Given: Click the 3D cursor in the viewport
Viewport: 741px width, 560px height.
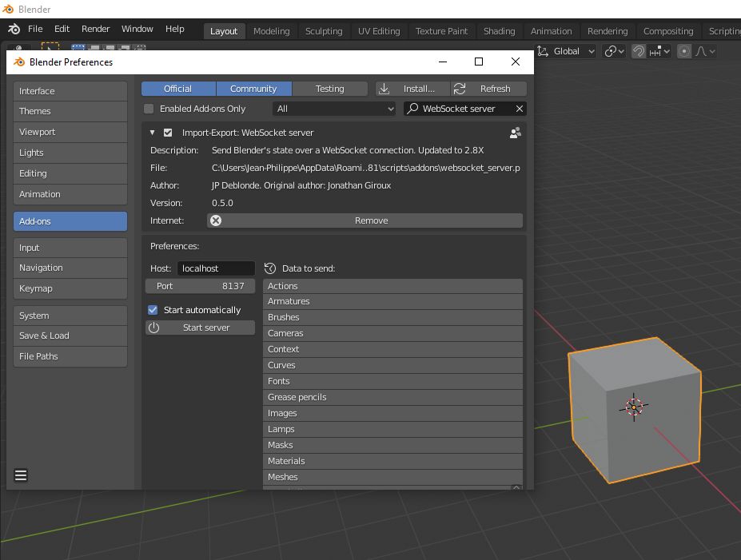Looking at the screenshot, I should [x=634, y=407].
